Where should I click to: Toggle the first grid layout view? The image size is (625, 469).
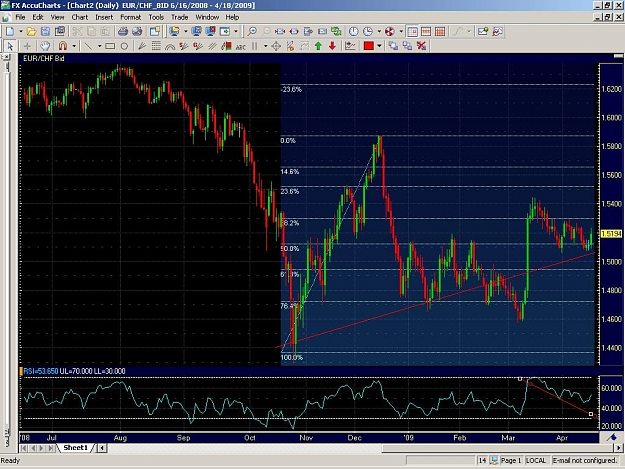[x=413, y=31]
